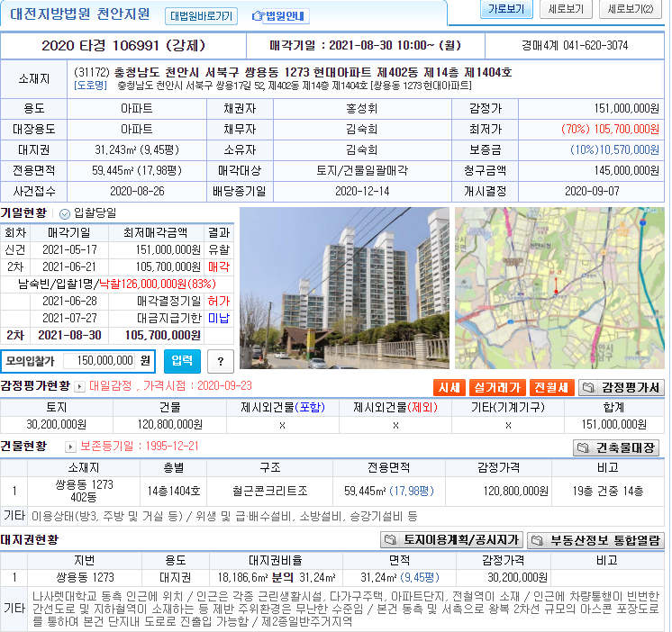Open the 토지이용계획/공시지가 button
This screenshot has width=672, height=632.
pyautogui.click(x=451, y=540)
